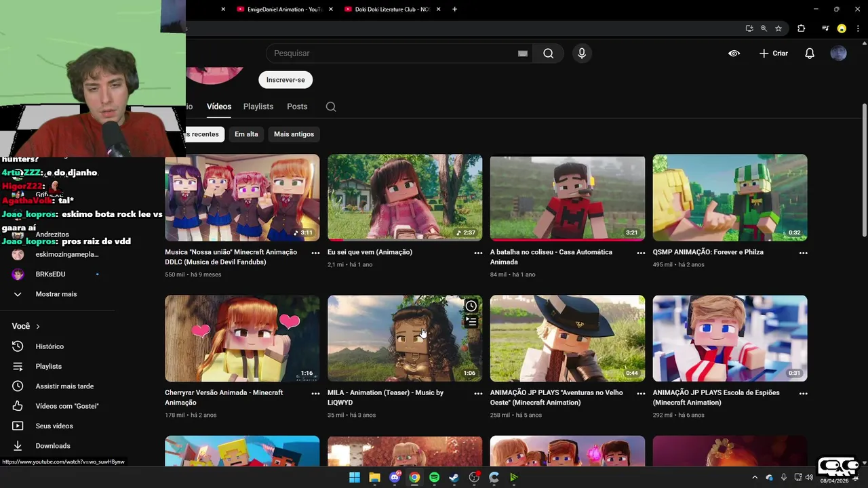The width and height of the screenshot is (868, 488).
Task: Open YouTube notifications bell
Action: tap(810, 54)
